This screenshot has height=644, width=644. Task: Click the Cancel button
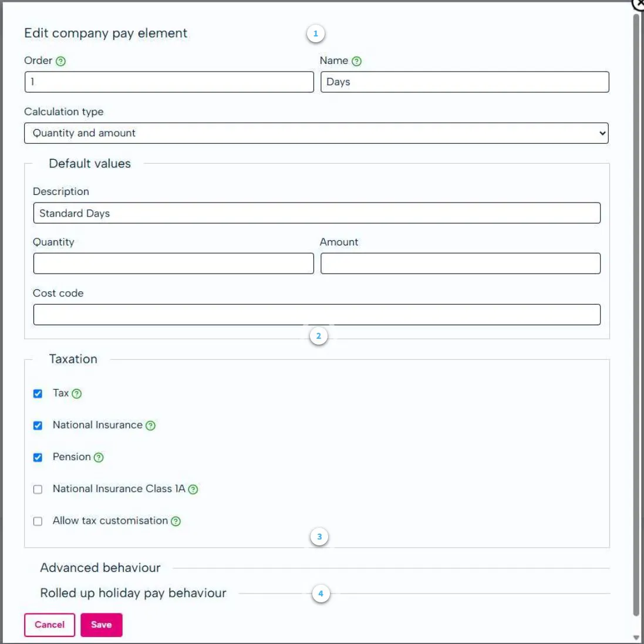click(49, 625)
